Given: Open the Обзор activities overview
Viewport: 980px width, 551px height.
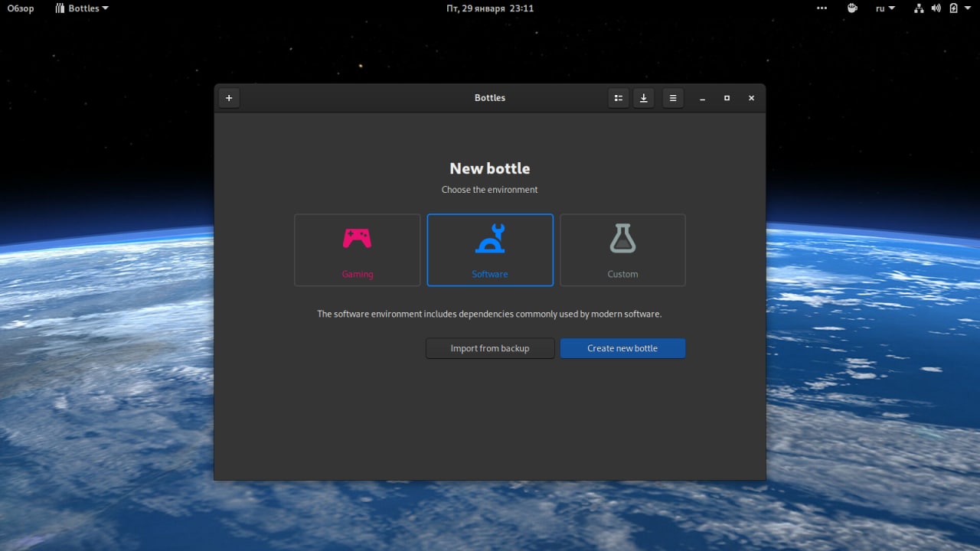Looking at the screenshot, I should [x=21, y=8].
